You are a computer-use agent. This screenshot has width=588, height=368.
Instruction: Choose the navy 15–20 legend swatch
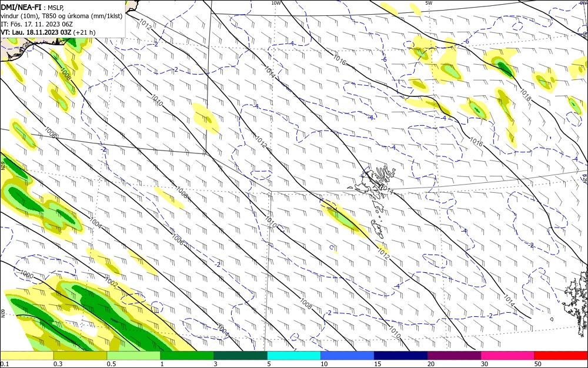pyautogui.click(x=401, y=356)
